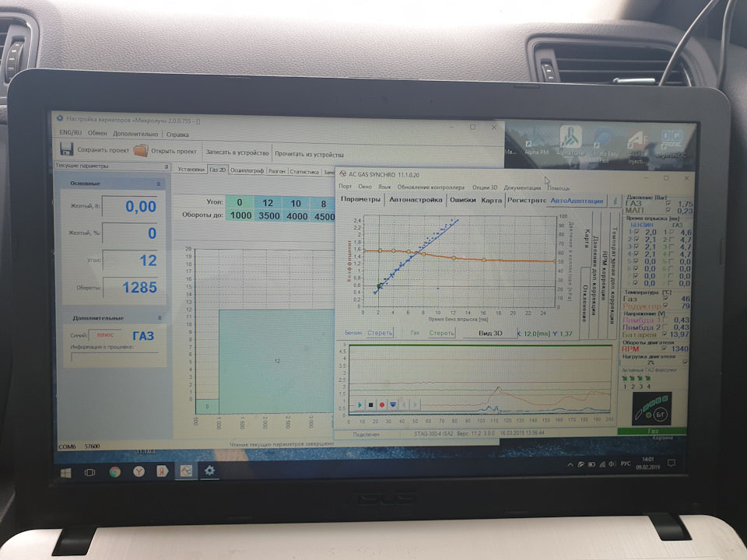The height and width of the screenshot is (560, 747).
Task: Toggle the Батарея voltage checkbox
Action: [665, 334]
